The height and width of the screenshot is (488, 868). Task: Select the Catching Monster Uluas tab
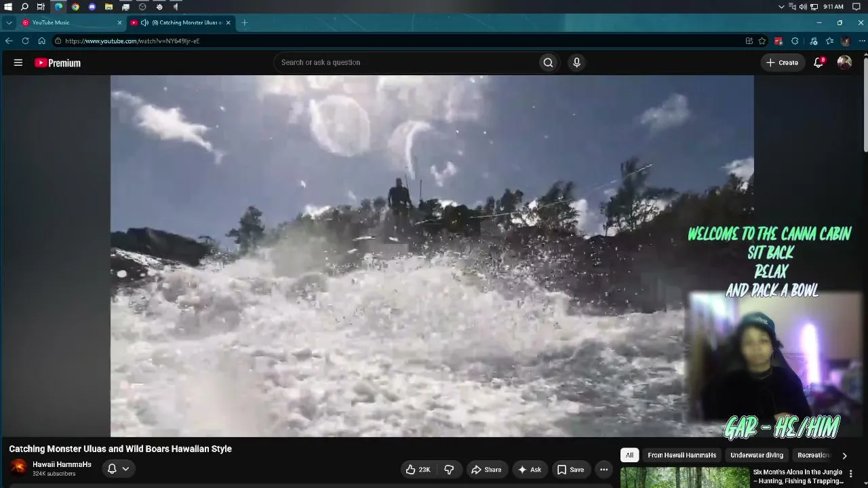click(181, 22)
